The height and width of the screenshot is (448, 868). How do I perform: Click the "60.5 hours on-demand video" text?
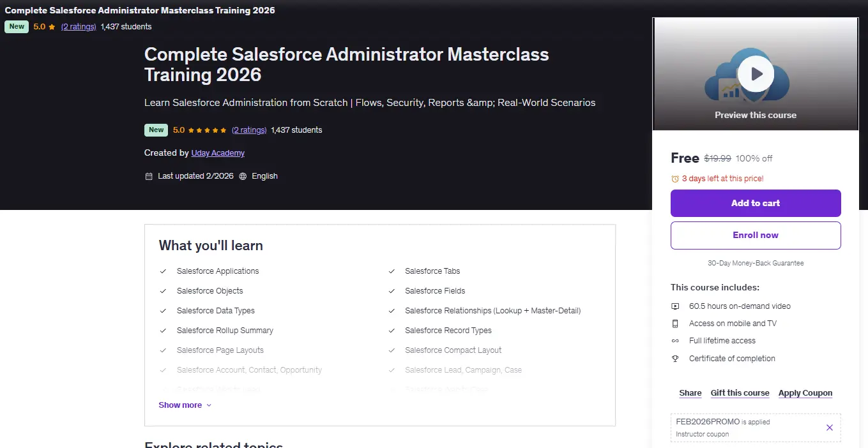[x=740, y=306]
